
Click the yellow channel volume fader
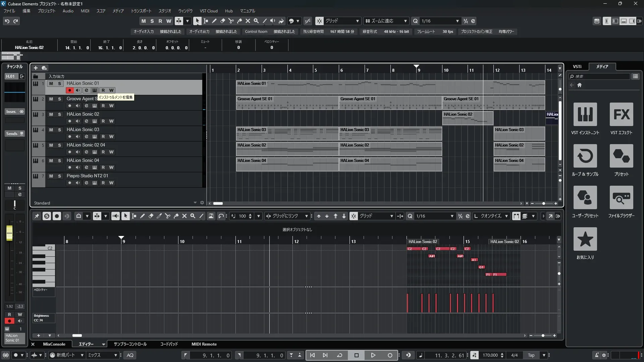pos(9,233)
